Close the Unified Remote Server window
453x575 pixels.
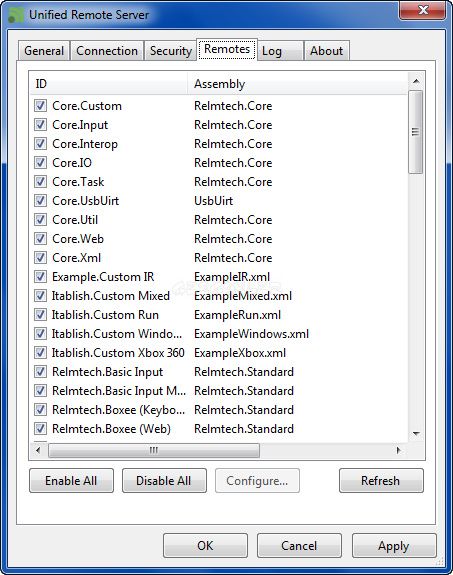[423, 10]
